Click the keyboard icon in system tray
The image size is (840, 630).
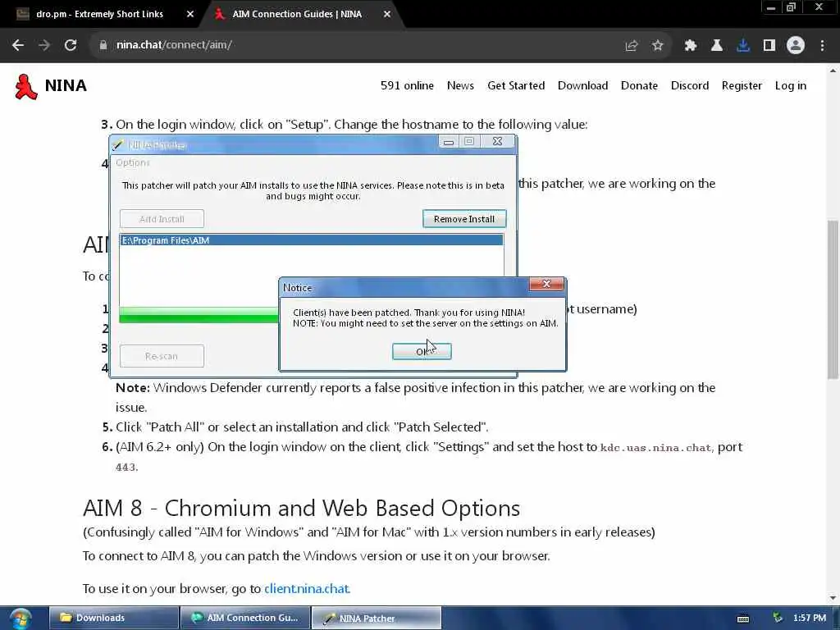[743, 619]
